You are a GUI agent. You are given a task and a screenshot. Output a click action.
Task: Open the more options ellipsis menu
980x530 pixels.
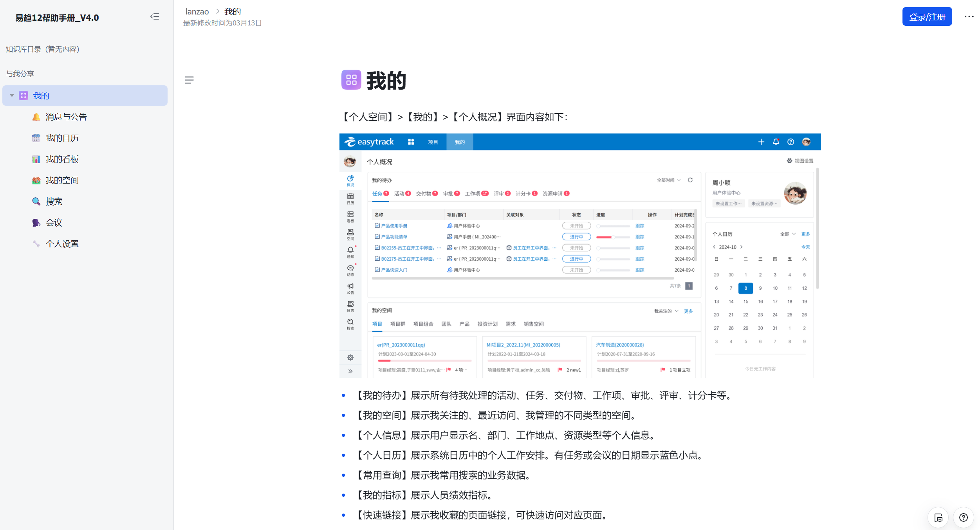tap(969, 17)
